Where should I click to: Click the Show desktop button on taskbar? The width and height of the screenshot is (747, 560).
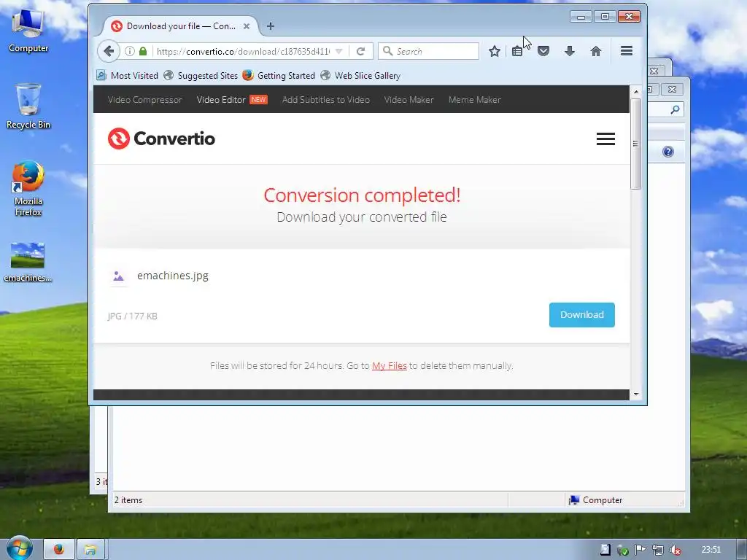click(742, 550)
